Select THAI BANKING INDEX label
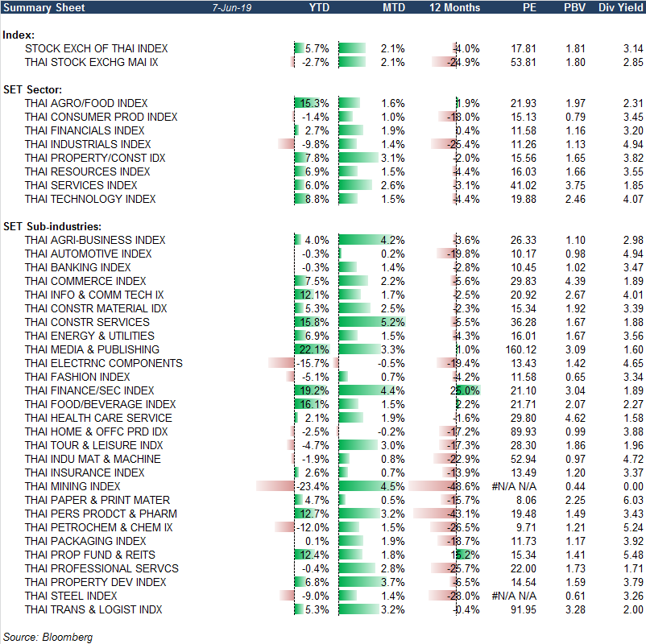 [x=78, y=267]
